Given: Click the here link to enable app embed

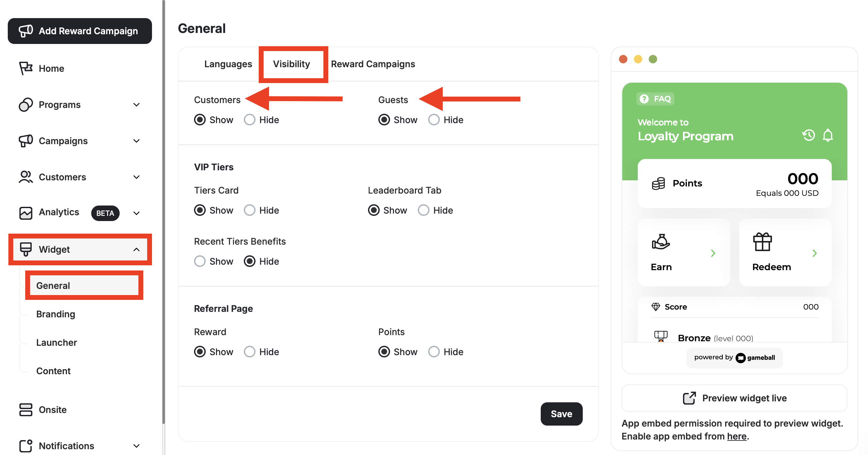Looking at the screenshot, I should (x=737, y=436).
